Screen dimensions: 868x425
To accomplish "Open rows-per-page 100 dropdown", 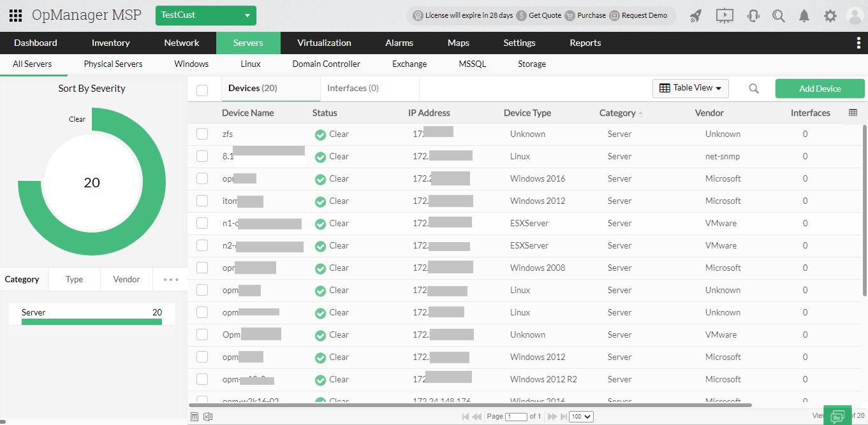I will coord(582,417).
